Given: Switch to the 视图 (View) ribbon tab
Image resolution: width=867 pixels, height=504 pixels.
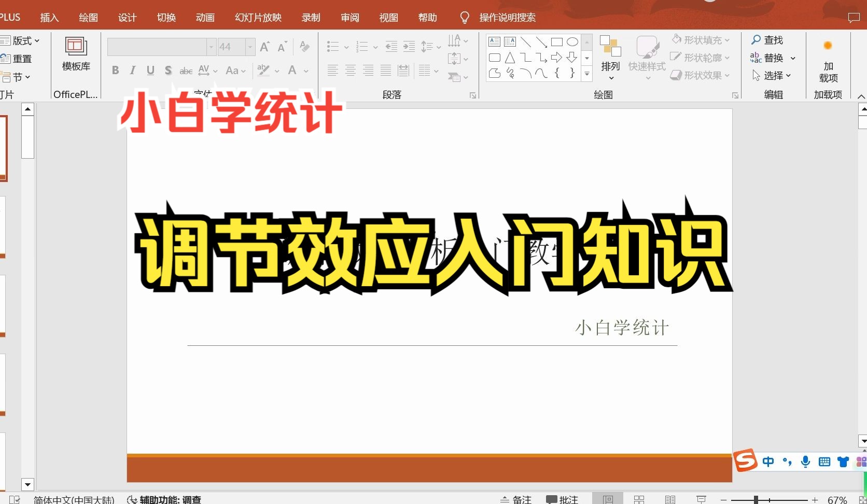Looking at the screenshot, I should click(x=388, y=17).
